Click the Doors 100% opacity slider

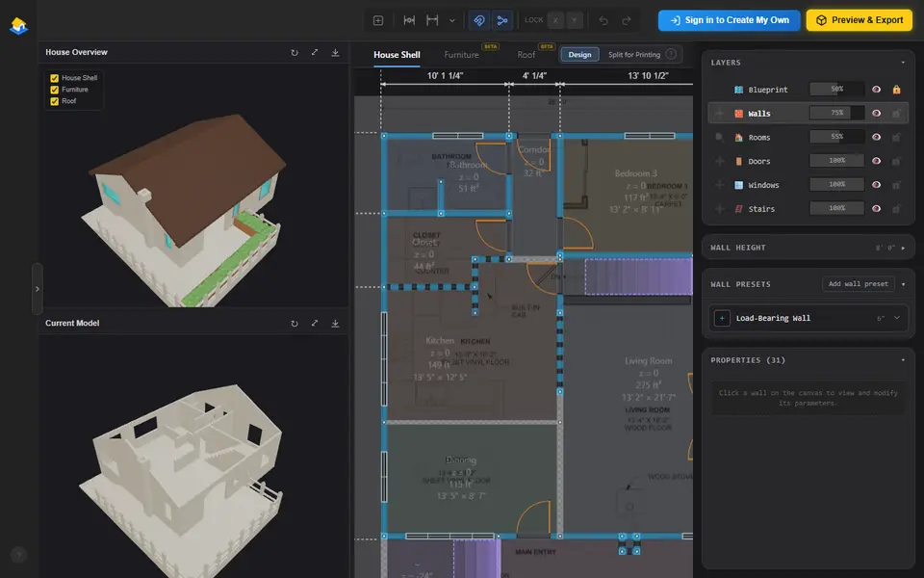[836, 161]
